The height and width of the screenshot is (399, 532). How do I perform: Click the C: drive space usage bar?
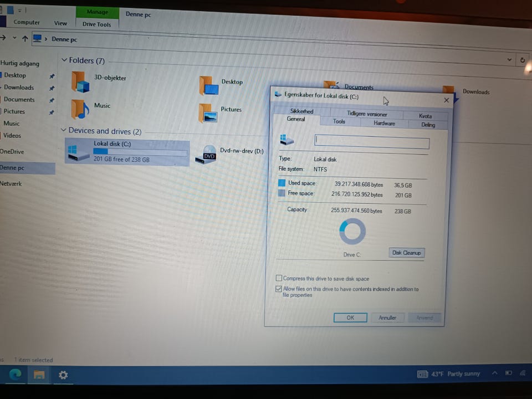(x=140, y=152)
